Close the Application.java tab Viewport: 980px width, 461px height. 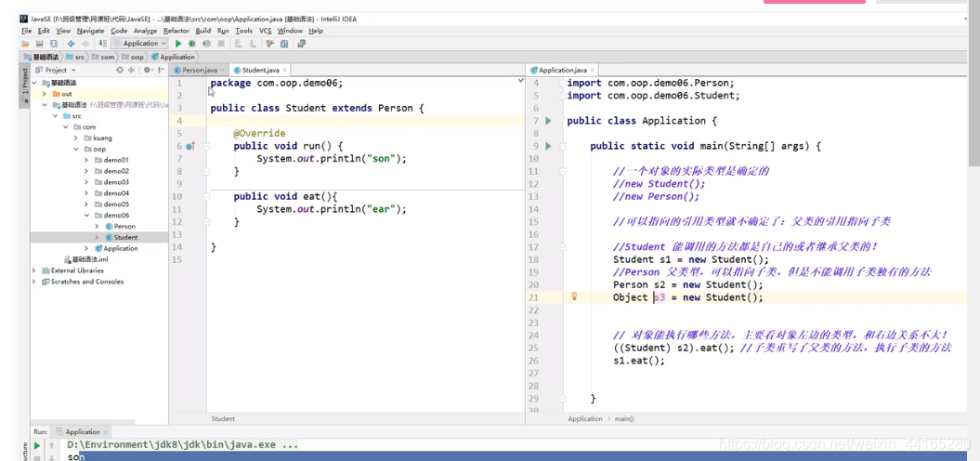point(592,71)
